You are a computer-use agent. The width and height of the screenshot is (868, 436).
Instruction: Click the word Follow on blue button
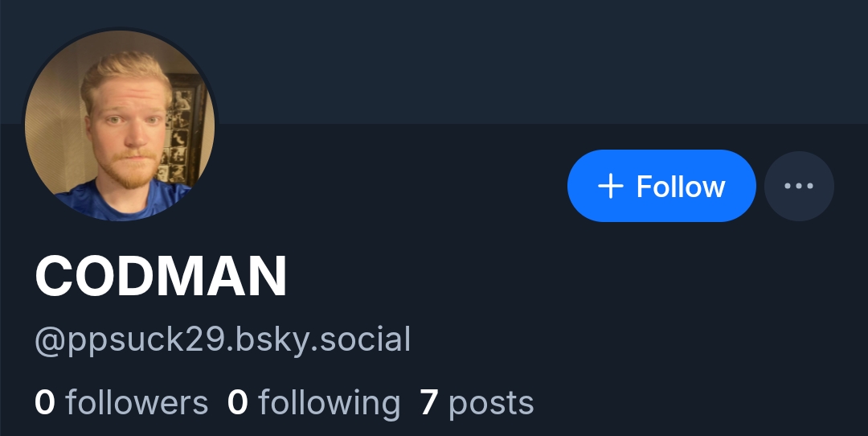click(x=681, y=186)
